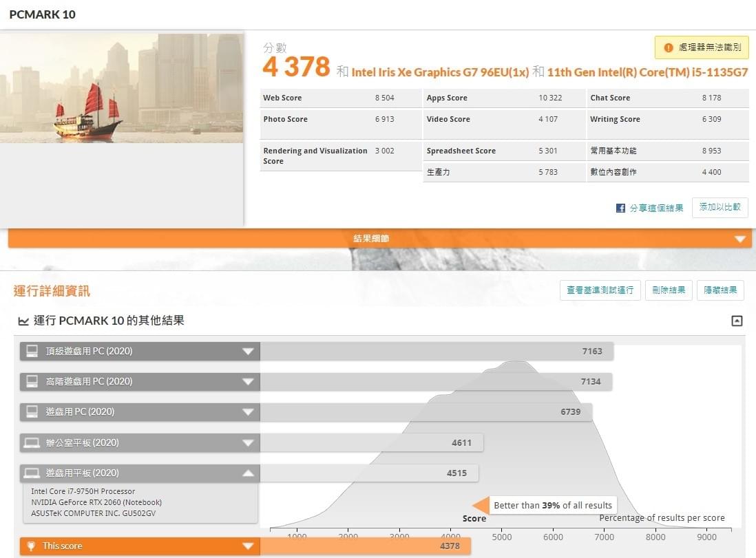Click the 分享這個結果 link
Screen dimensions: 756x558
656,208
